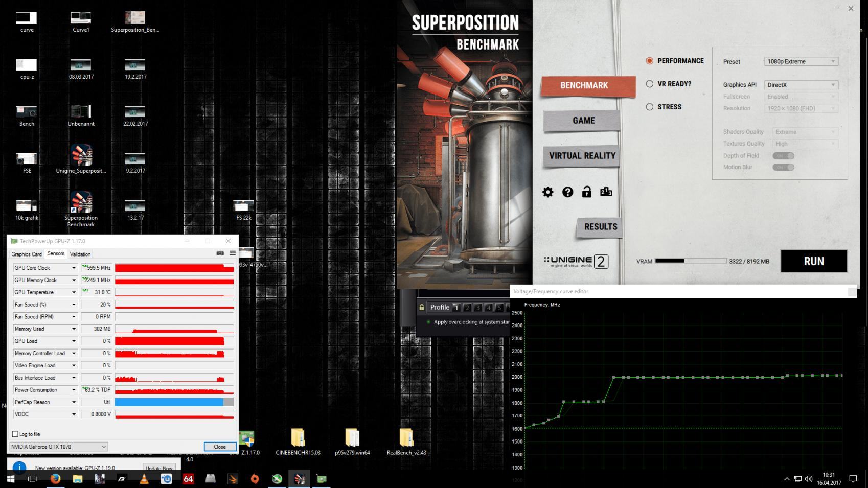
Task: Open Origin icon in the taskbar
Action: point(255,479)
